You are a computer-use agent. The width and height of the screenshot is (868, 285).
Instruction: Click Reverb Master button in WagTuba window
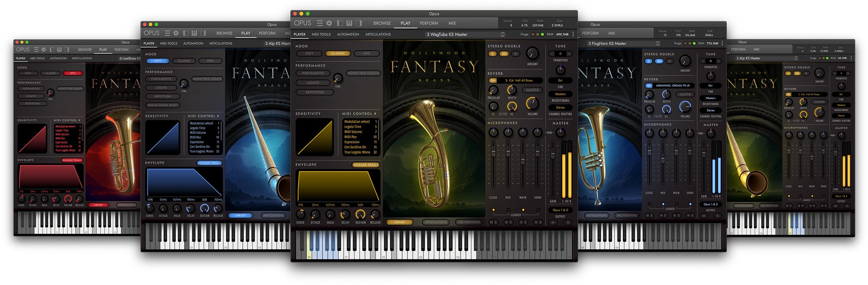pos(533,90)
